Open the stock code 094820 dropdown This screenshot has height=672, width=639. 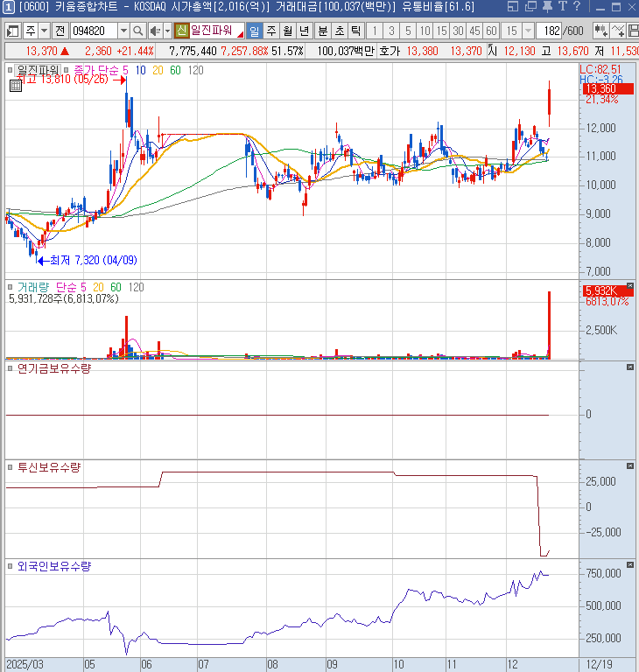click(123, 31)
